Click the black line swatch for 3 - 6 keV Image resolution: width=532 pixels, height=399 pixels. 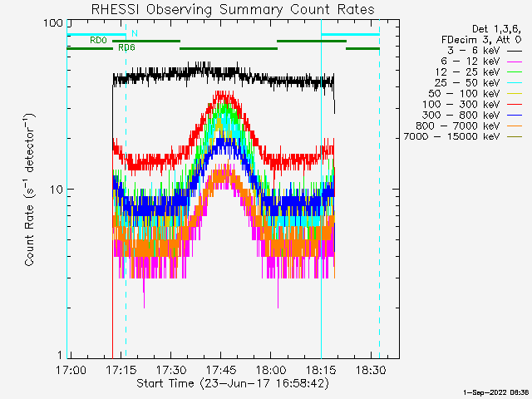(515, 51)
